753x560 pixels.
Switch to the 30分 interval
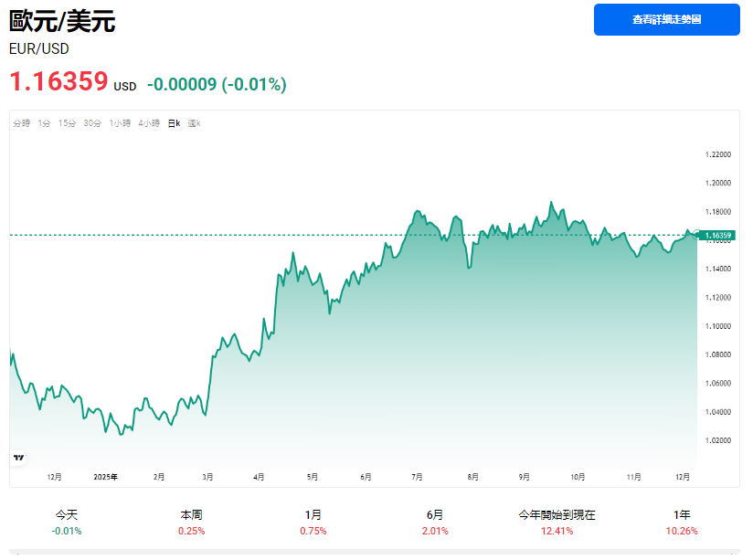(x=92, y=123)
